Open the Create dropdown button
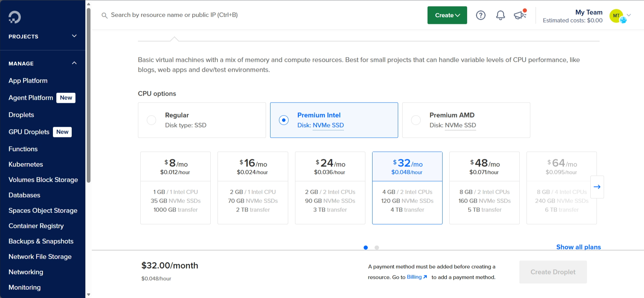 [x=447, y=15]
